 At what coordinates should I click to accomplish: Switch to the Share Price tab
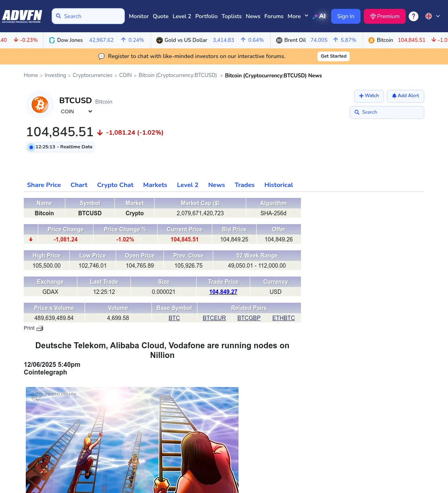tap(44, 185)
